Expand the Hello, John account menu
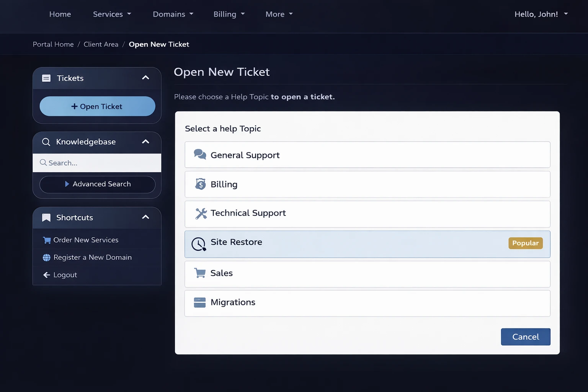588x392 pixels. click(541, 14)
